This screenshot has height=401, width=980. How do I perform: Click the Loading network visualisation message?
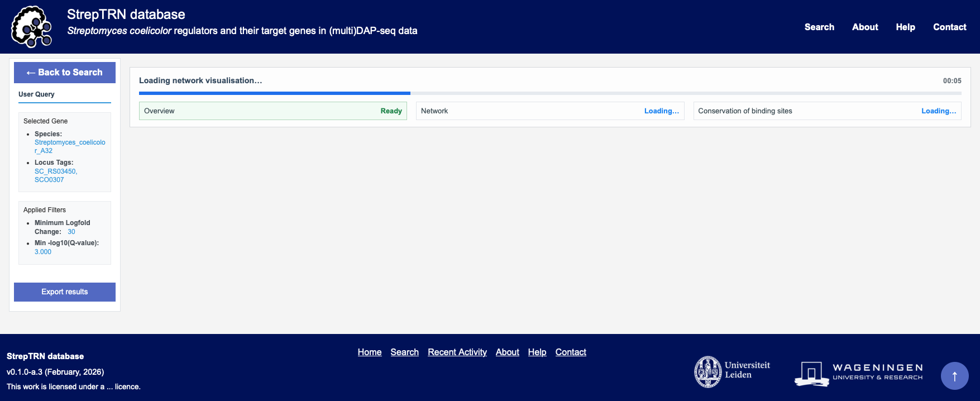pos(200,80)
